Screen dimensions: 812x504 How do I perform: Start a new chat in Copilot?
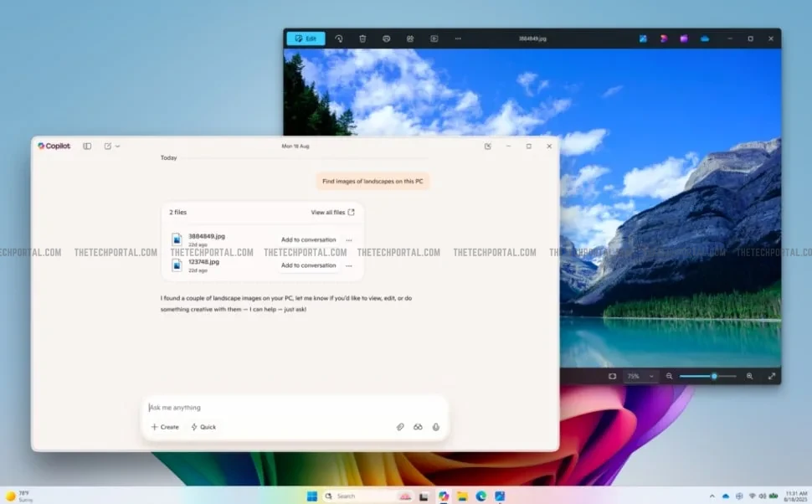click(108, 146)
